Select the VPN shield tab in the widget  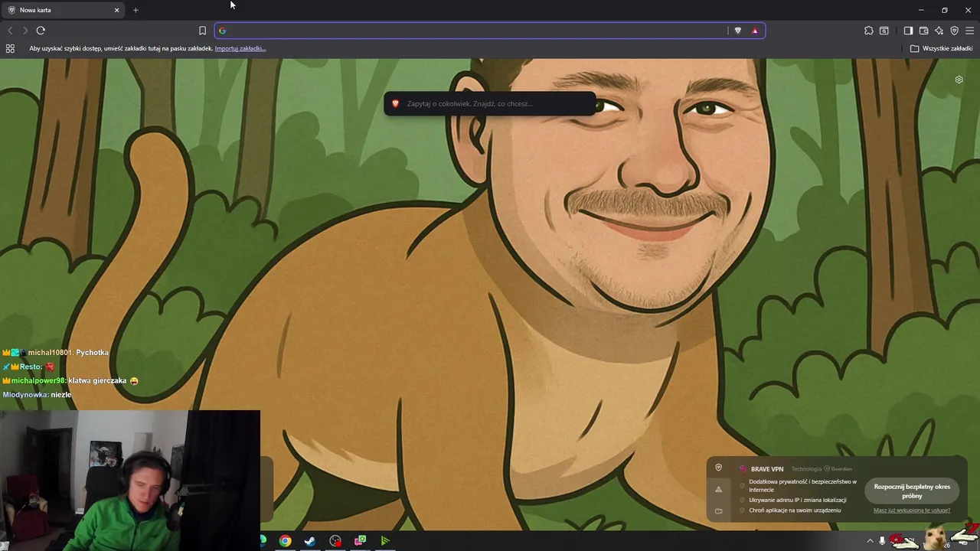[x=718, y=468]
